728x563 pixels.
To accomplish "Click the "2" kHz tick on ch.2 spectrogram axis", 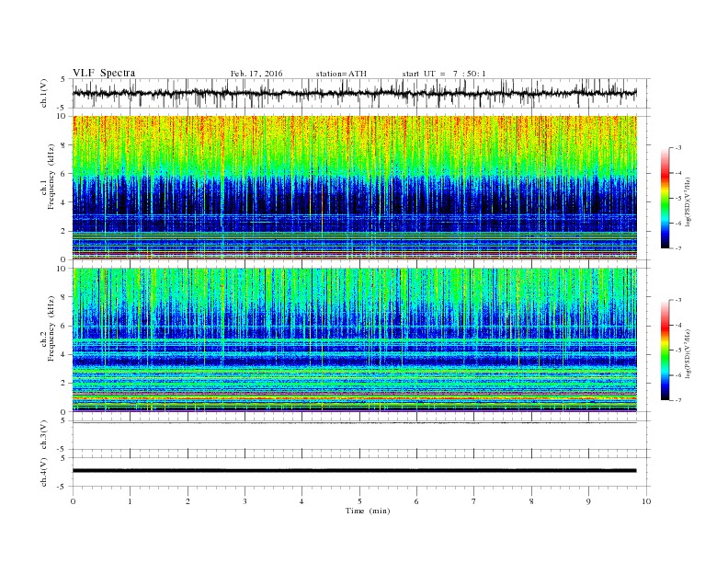I will (x=64, y=384).
